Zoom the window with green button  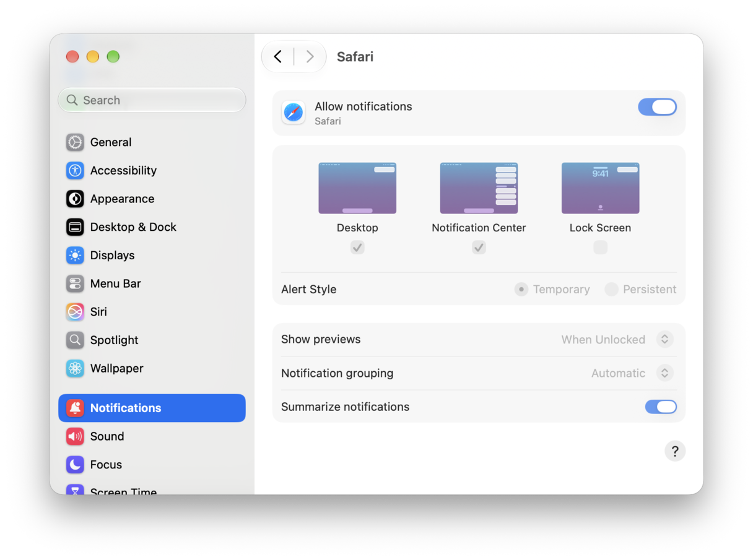click(113, 57)
